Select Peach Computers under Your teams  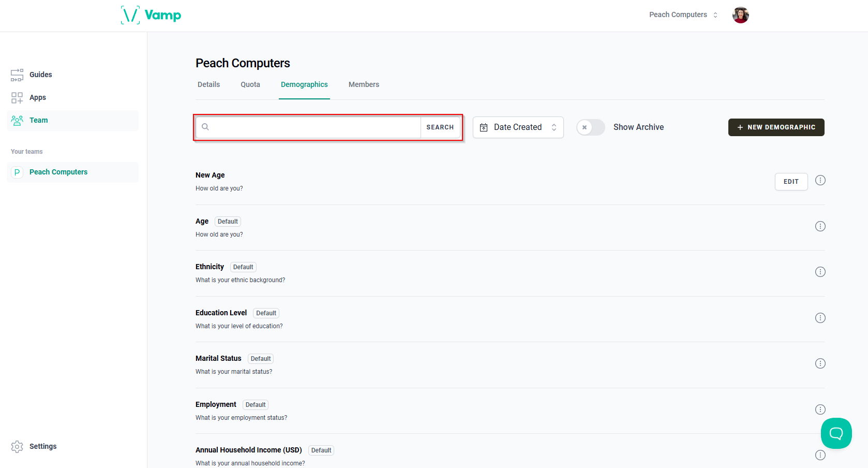[x=72, y=172]
